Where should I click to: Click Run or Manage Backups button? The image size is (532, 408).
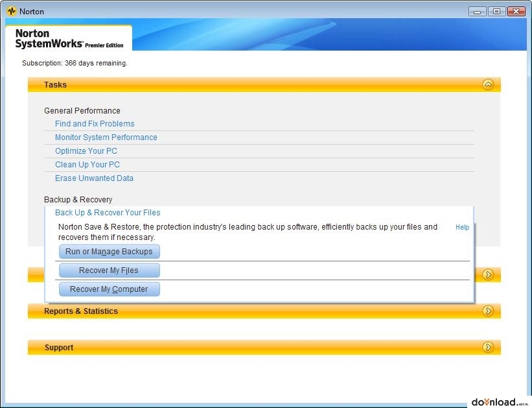coord(110,252)
